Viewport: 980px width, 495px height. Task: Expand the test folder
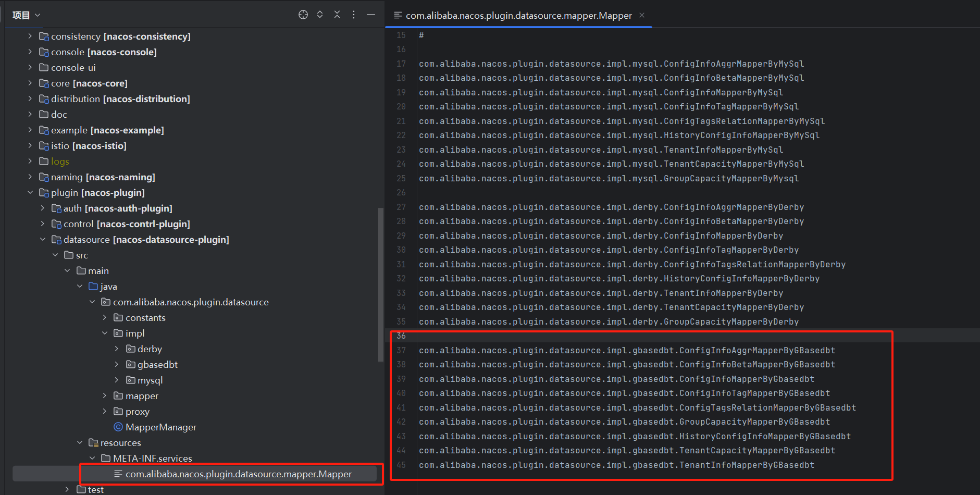[67, 489]
